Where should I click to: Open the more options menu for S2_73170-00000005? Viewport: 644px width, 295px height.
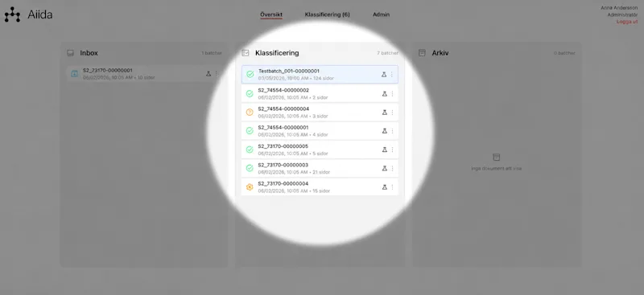392,150
